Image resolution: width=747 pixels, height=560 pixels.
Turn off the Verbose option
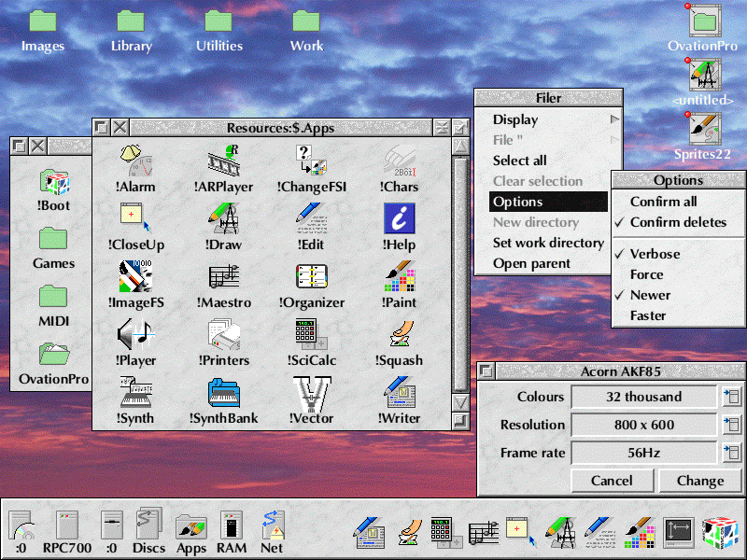pos(679,254)
